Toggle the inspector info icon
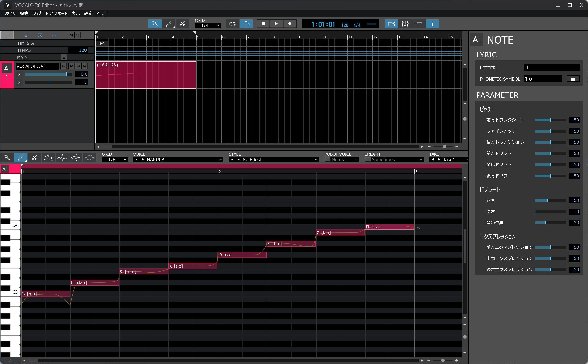Image resolution: width=588 pixels, height=364 pixels. click(x=432, y=24)
